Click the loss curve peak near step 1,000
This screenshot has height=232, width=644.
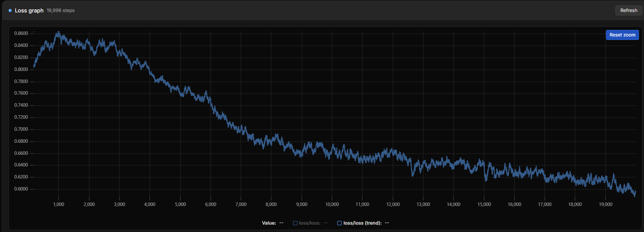pos(59,33)
